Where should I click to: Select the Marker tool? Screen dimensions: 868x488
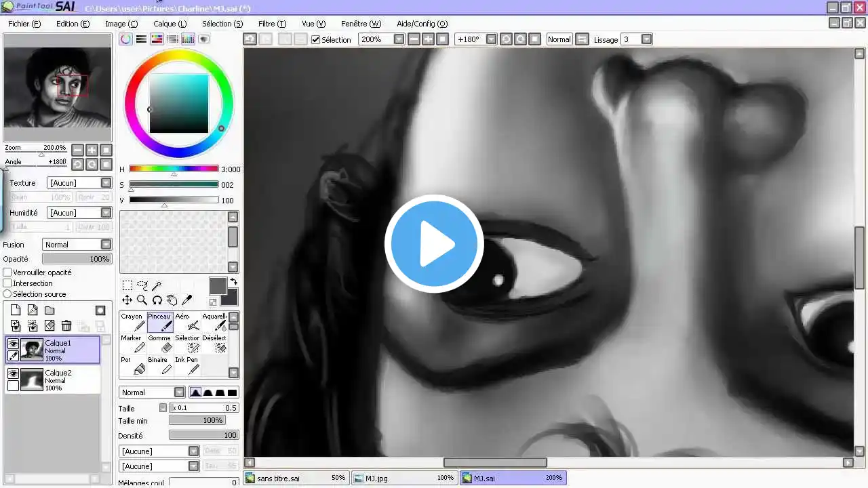(133, 344)
